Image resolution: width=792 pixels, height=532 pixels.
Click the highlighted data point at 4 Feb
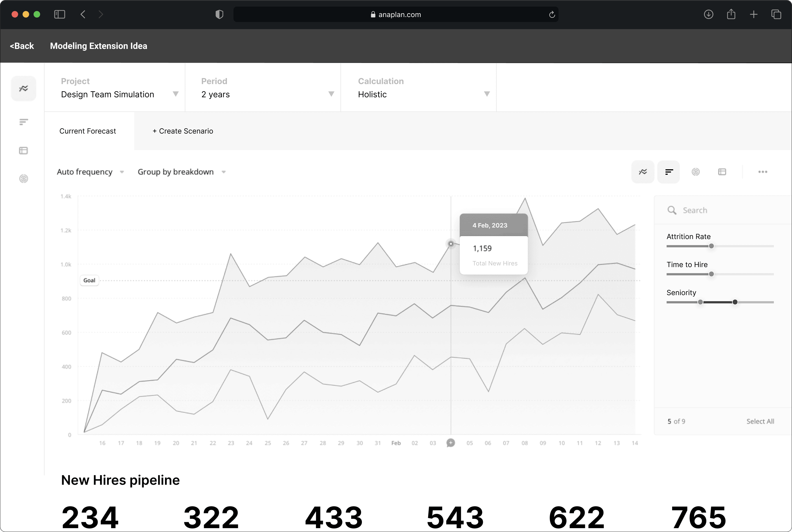coord(451,244)
